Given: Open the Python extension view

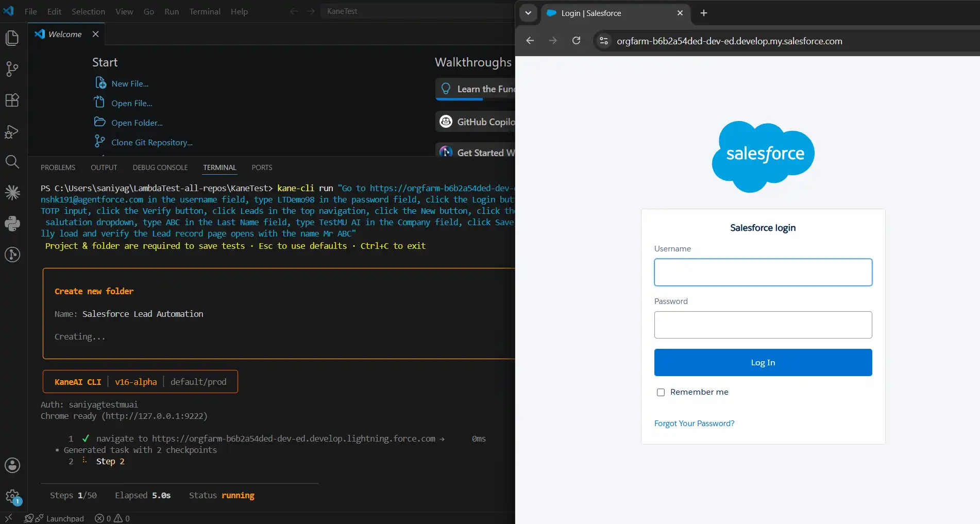Looking at the screenshot, I should (x=12, y=224).
